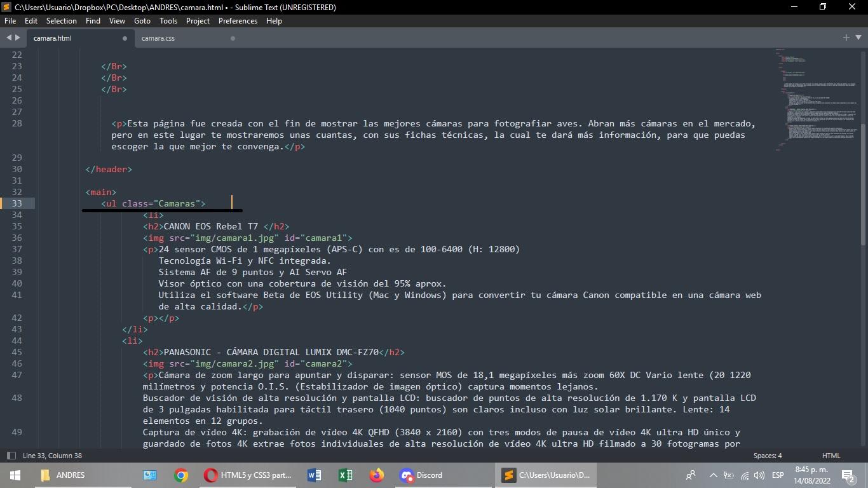Click line number 44 in gutter
The width and height of the screenshot is (868, 488).
click(17, 341)
